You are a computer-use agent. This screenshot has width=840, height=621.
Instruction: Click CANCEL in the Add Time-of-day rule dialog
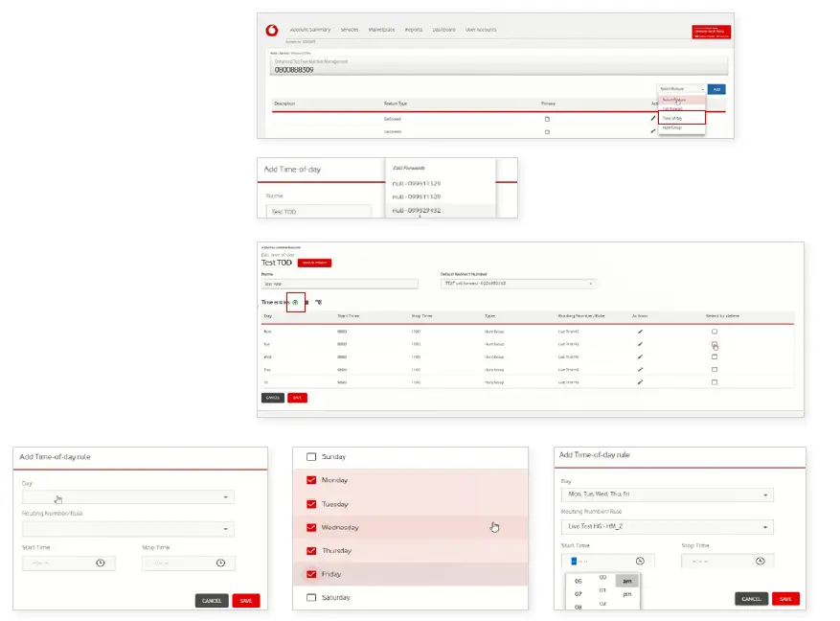(212, 601)
